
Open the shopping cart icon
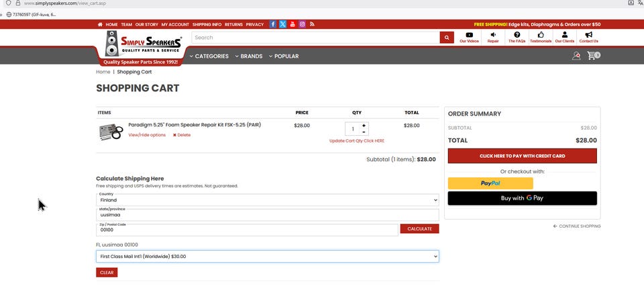coord(594,56)
